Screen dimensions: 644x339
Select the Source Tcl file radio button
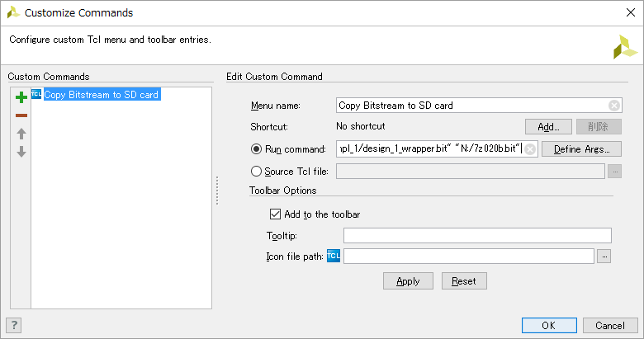(x=256, y=172)
